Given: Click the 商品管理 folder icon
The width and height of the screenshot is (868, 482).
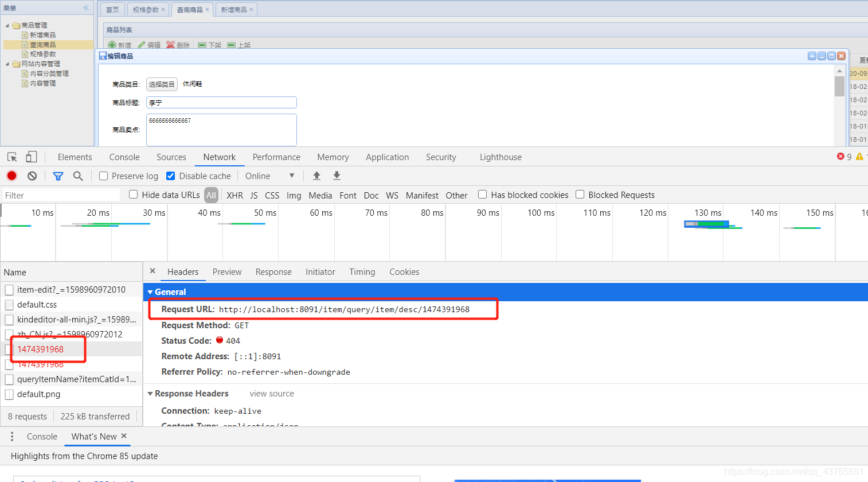Looking at the screenshot, I should tap(17, 25).
